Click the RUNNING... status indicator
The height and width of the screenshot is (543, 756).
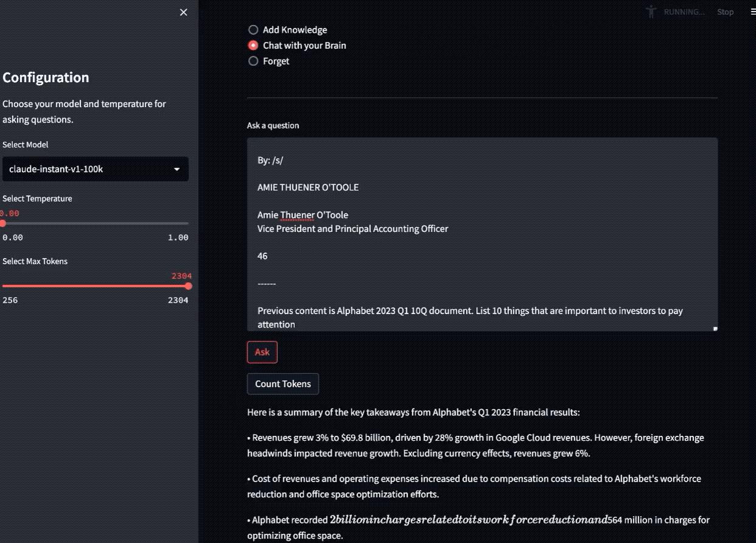(x=683, y=12)
